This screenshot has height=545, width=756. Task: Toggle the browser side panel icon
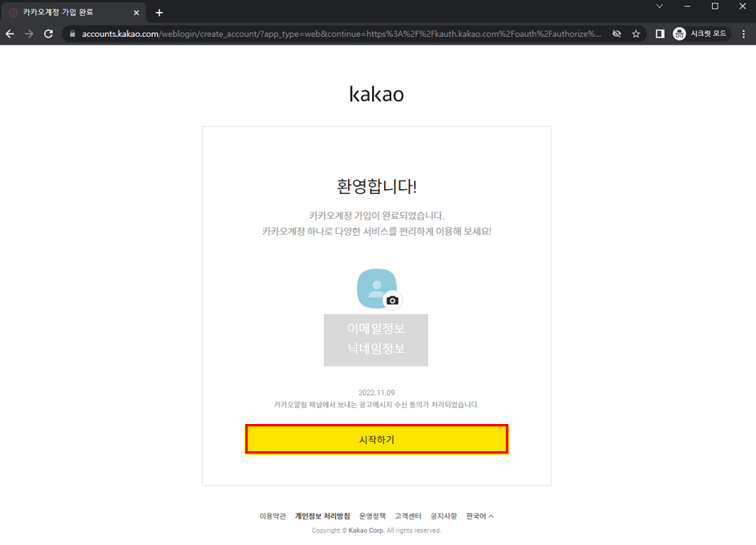[660, 34]
